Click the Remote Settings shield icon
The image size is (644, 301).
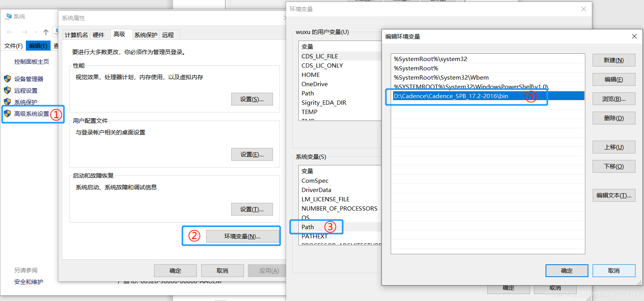click(7, 90)
